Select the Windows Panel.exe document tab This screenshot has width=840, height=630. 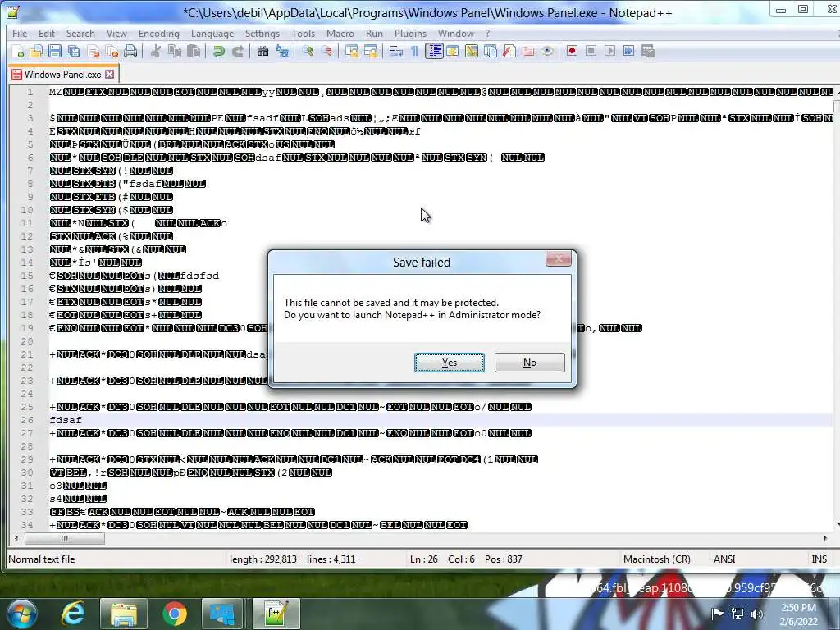click(x=62, y=75)
